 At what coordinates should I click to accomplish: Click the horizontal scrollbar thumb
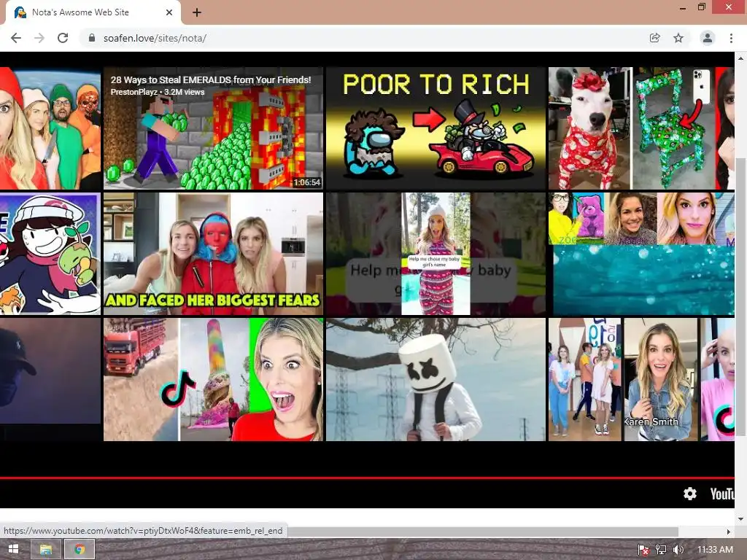click(x=482, y=532)
